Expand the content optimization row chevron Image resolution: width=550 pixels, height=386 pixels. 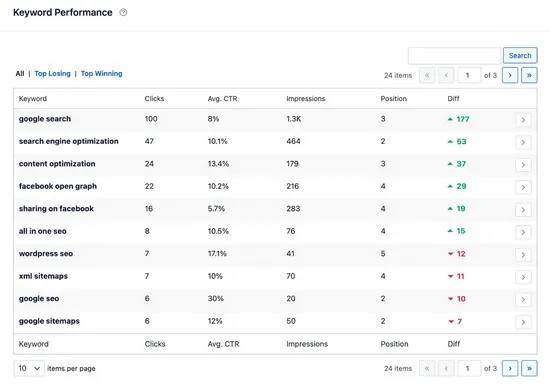coord(523,165)
